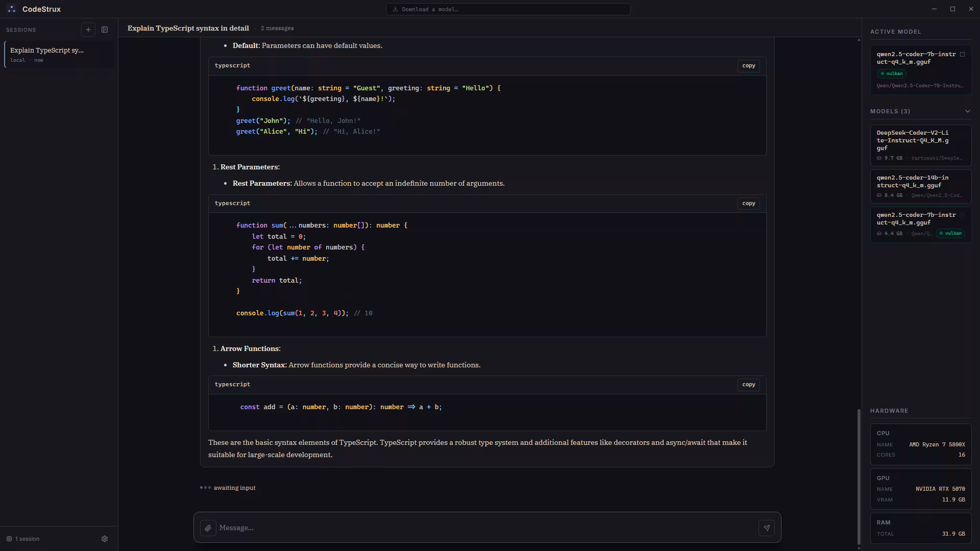Select DeepSeek-Coder-V2-Lite model card
The width and height of the screenshot is (980, 551).
[x=921, y=145]
